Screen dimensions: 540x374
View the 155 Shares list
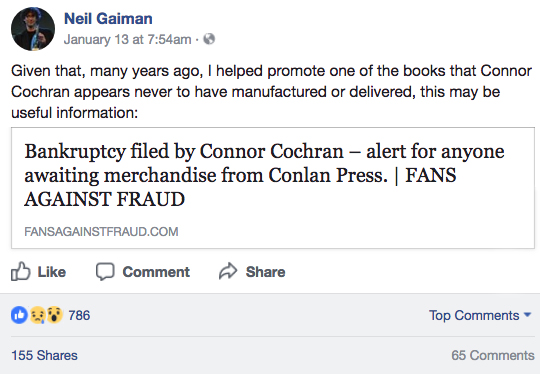(44, 355)
